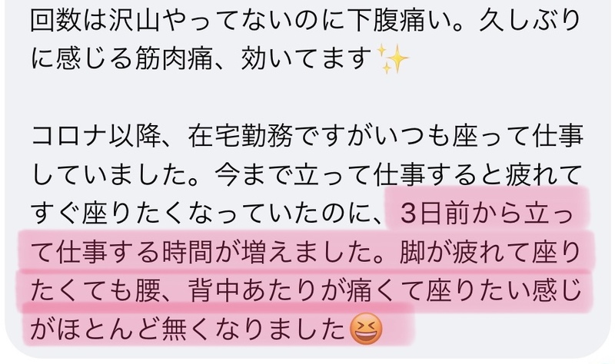Click the highlighted text 座りたい感じ
The width and height of the screenshot is (615, 364).
click(x=504, y=291)
